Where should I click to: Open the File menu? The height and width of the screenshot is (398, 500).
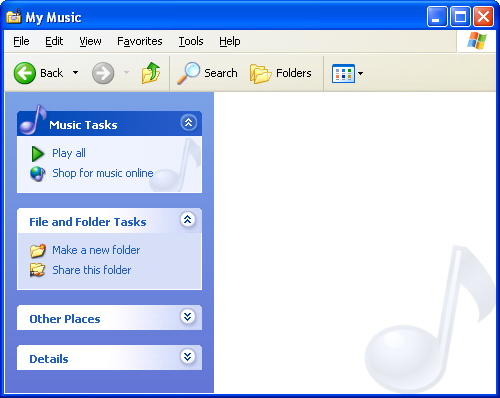click(x=21, y=41)
